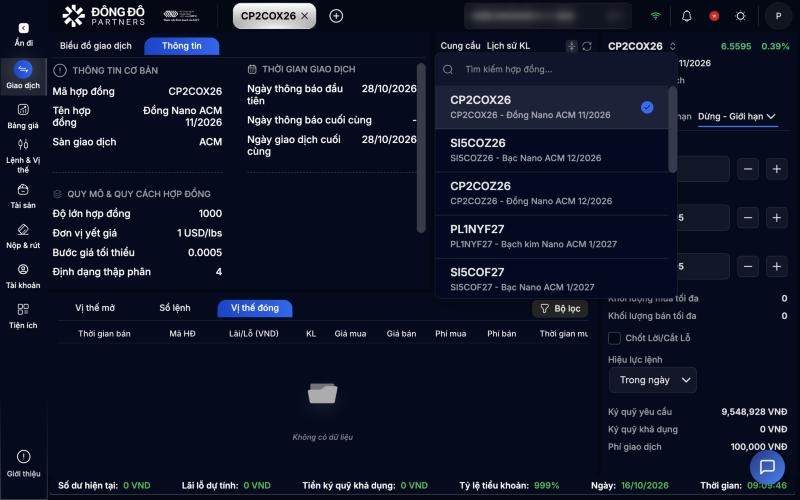Select Vị thế đóng tab

[x=255, y=308]
